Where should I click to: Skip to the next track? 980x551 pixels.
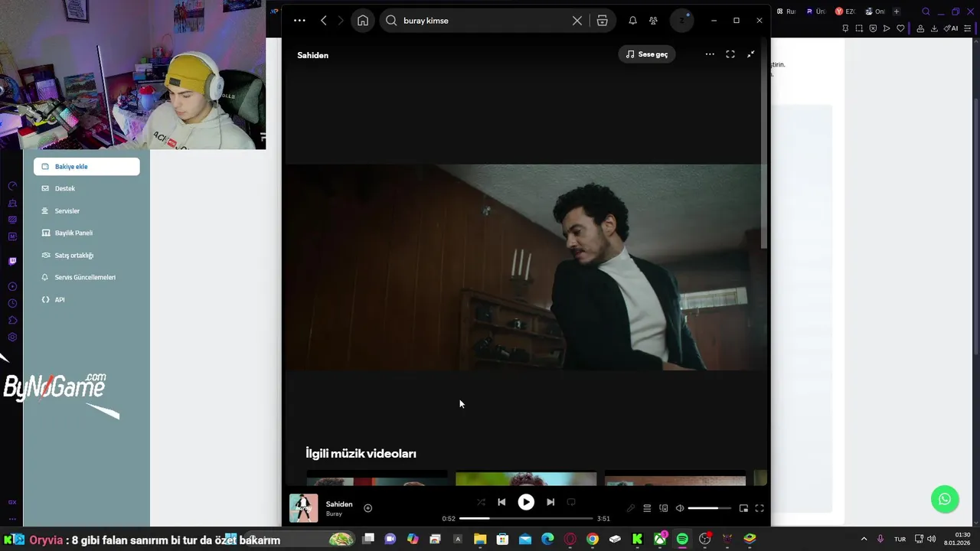point(550,502)
